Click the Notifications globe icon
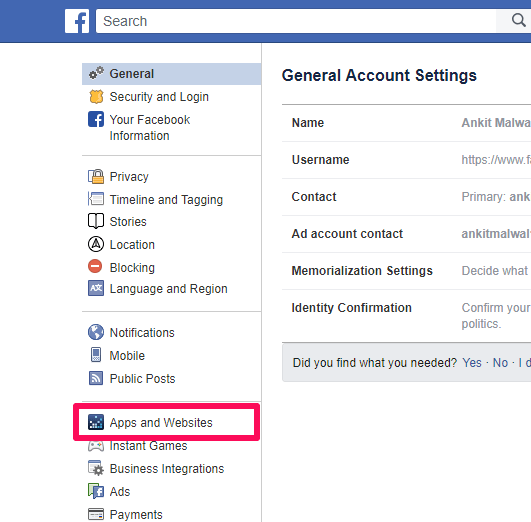 coord(96,332)
